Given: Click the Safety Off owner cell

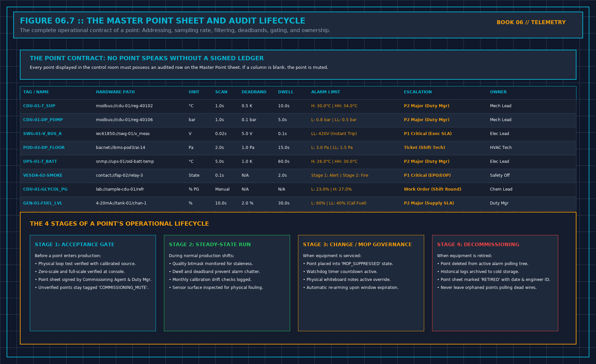Looking at the screenshot, I should [500, 175].
